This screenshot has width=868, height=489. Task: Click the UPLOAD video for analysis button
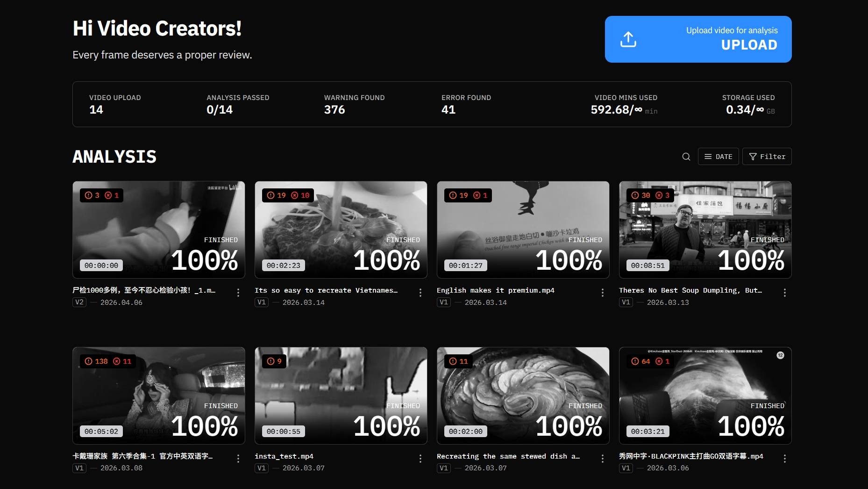(698, 39)
